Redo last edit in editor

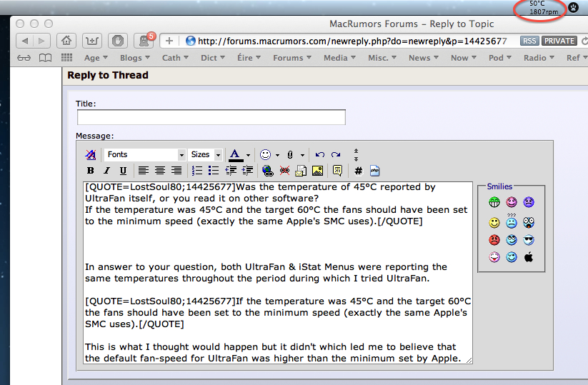click(336, 154)
